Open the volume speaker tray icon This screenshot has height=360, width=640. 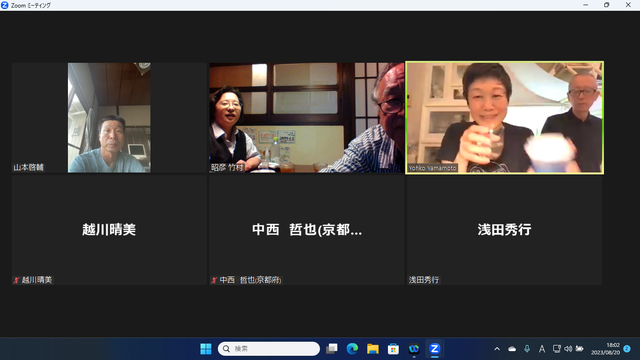coord(568,349)
